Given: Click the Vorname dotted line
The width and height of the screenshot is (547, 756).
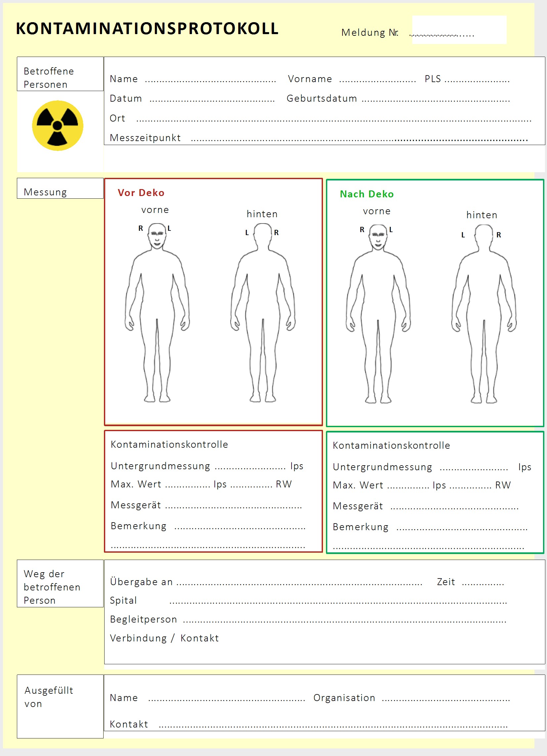Looking at the screenshot, I should point(377,80).
